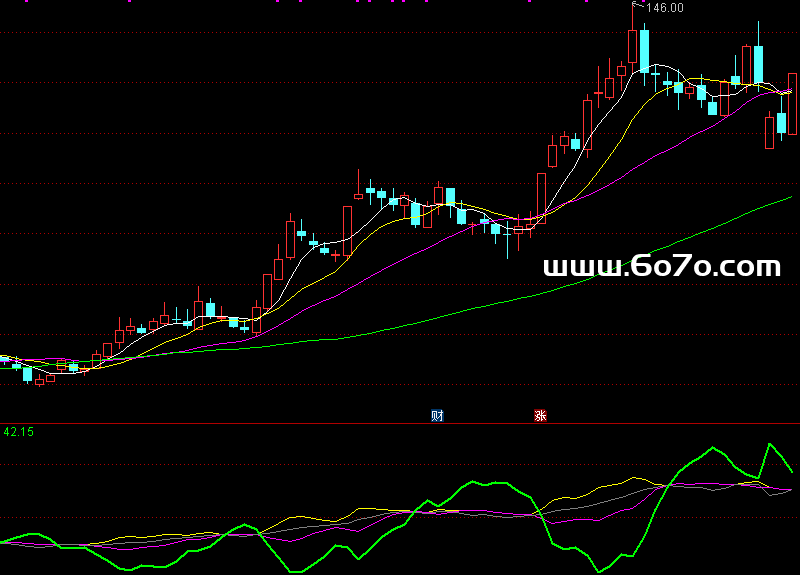Click the 146.00 peak price label
This screenshot has height=575, width=800.
(664, 8)
